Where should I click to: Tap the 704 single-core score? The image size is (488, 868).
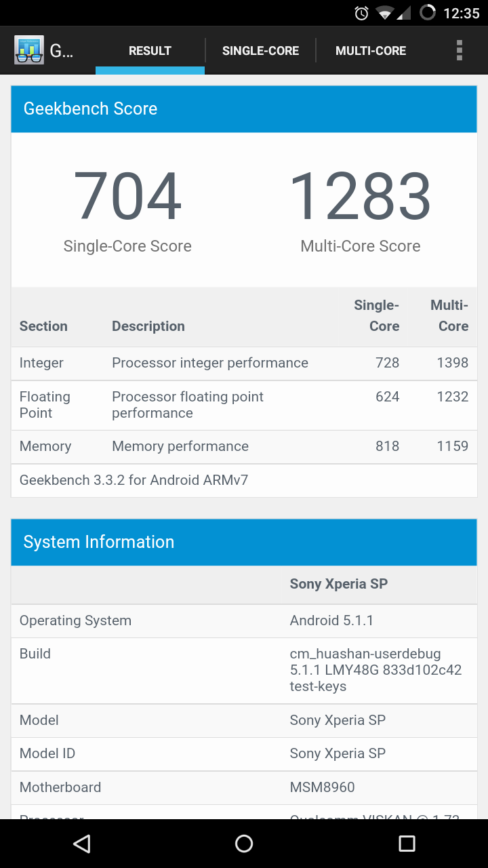click(127, 197)
